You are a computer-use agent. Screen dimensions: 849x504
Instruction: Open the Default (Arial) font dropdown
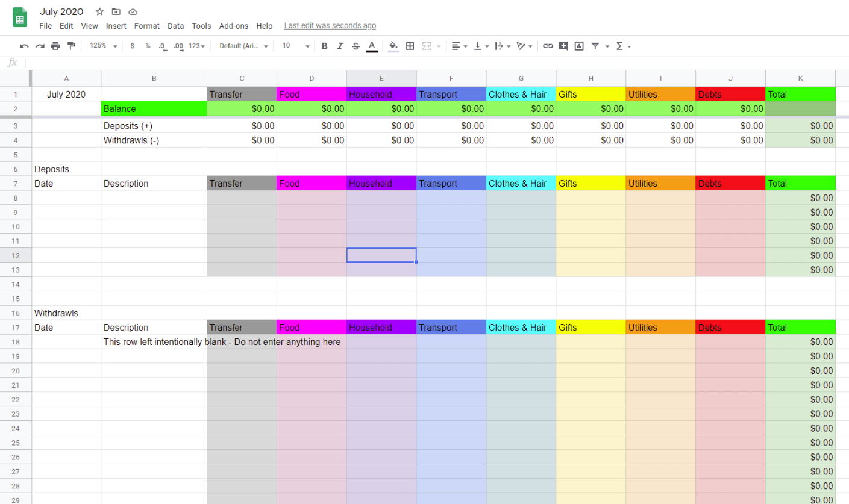243,46
